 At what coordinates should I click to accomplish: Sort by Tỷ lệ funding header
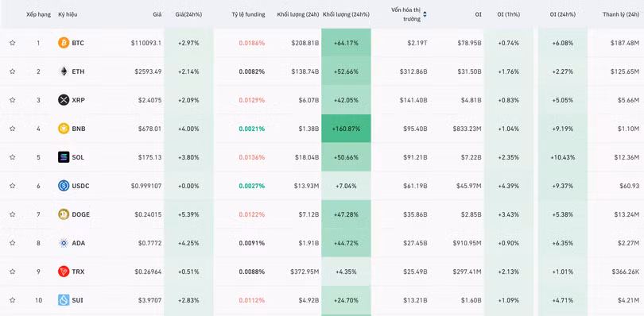[x=248, y=14]
